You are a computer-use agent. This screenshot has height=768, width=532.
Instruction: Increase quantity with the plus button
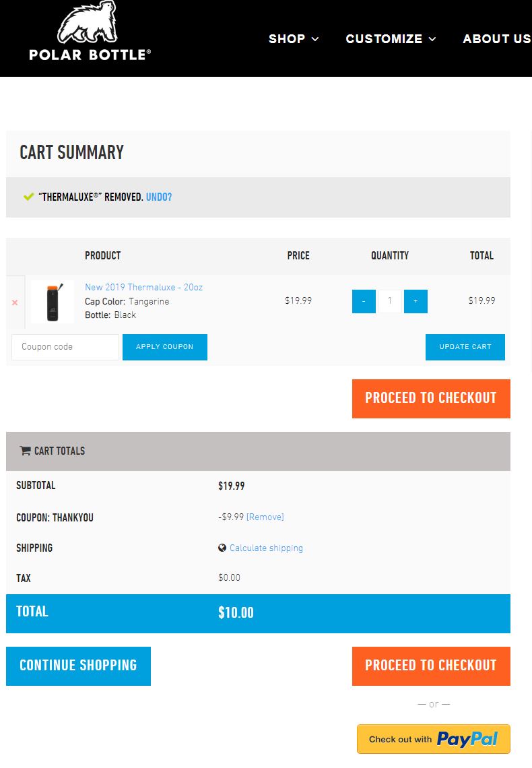pyautogui.click(x=415, y=301)
